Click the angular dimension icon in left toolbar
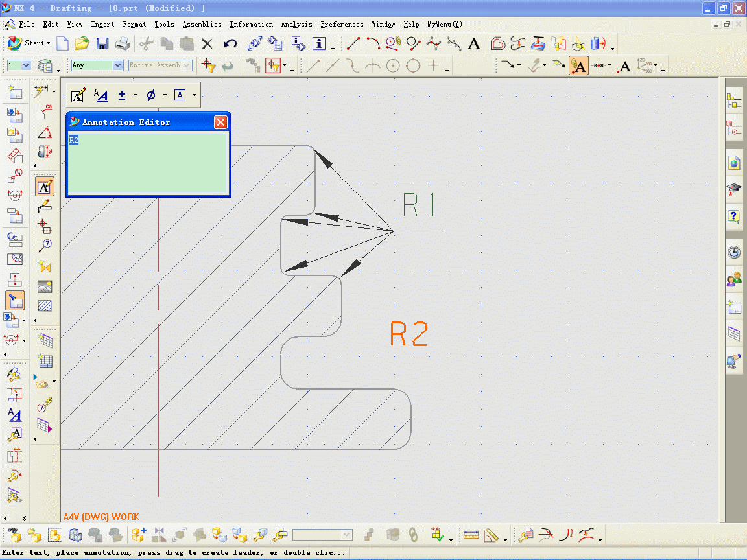 (x=45, y=133)
